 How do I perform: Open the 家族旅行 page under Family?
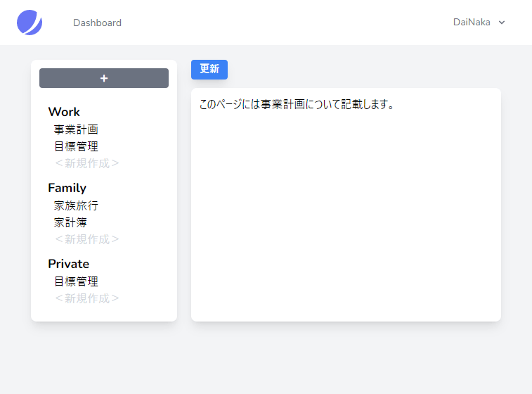(76, 205)
